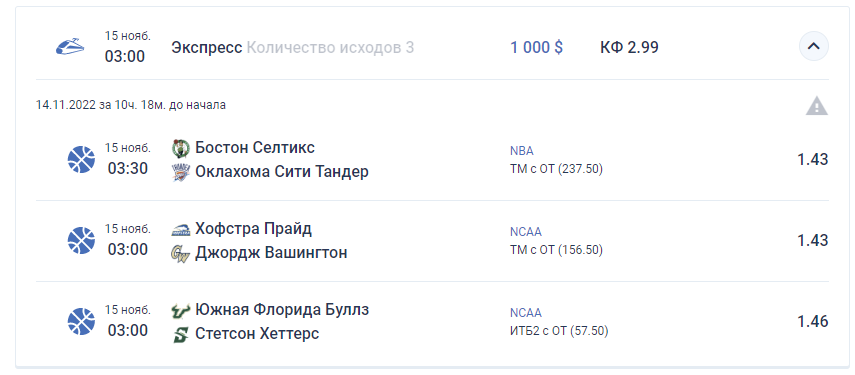
Task: Open NCAA link for Хофстра Прайд game
Action: (x=526, y=232)
